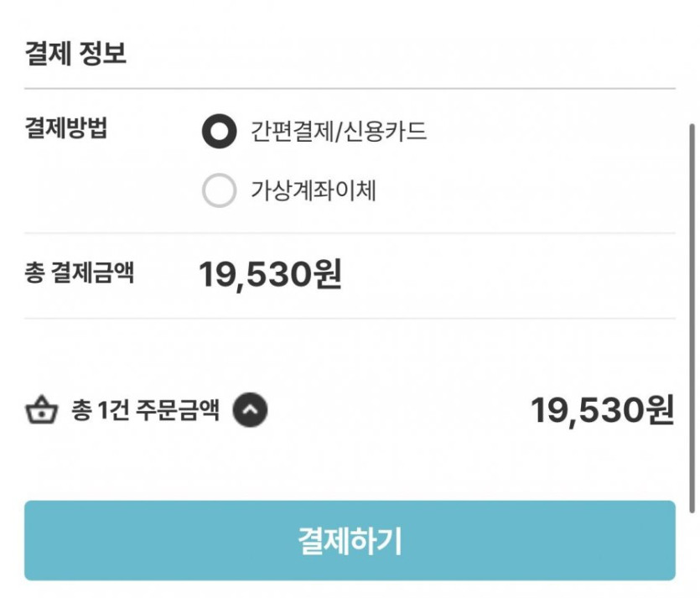Click the 가상계좌이체 option label text

[314, 191]
